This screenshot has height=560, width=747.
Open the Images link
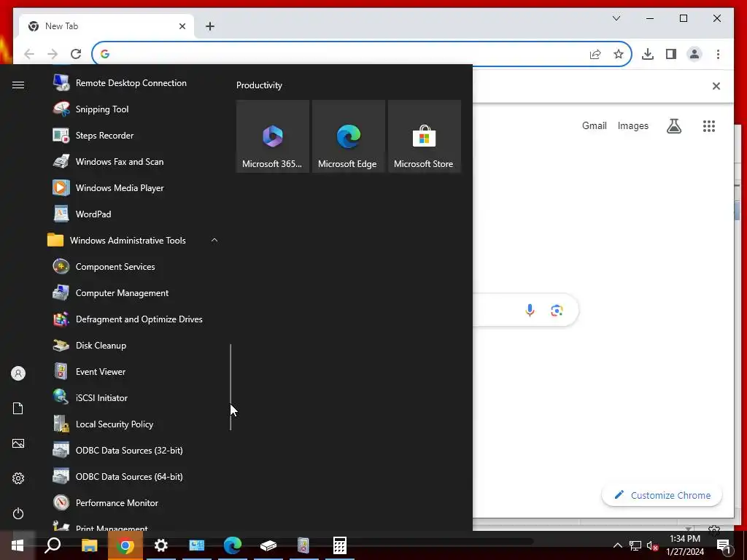tap(632, 125)
